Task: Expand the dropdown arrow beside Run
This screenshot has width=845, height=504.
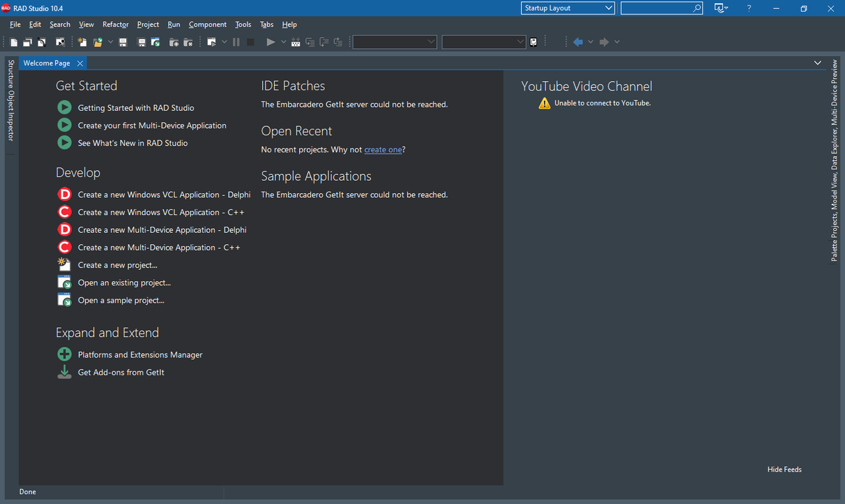Action: [284, 42]
